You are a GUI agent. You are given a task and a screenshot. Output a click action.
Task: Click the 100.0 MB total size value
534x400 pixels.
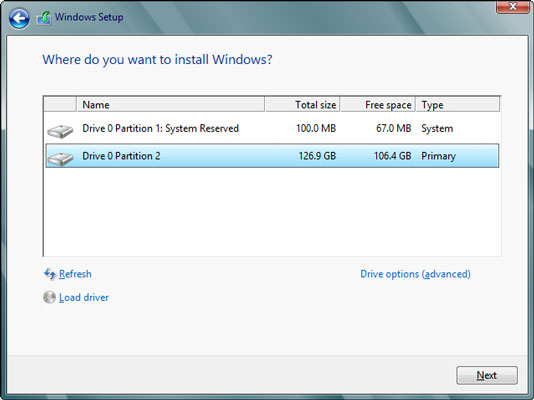tap(316, 128)
